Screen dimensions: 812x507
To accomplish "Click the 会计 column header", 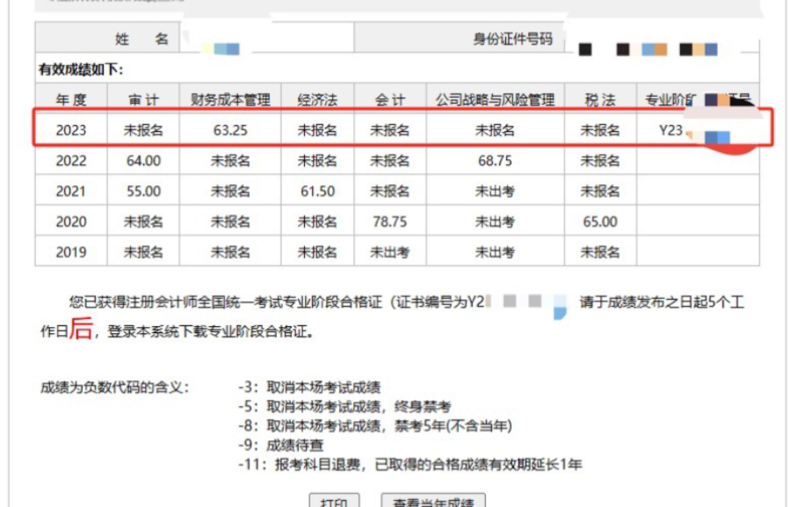I will 390,99.
